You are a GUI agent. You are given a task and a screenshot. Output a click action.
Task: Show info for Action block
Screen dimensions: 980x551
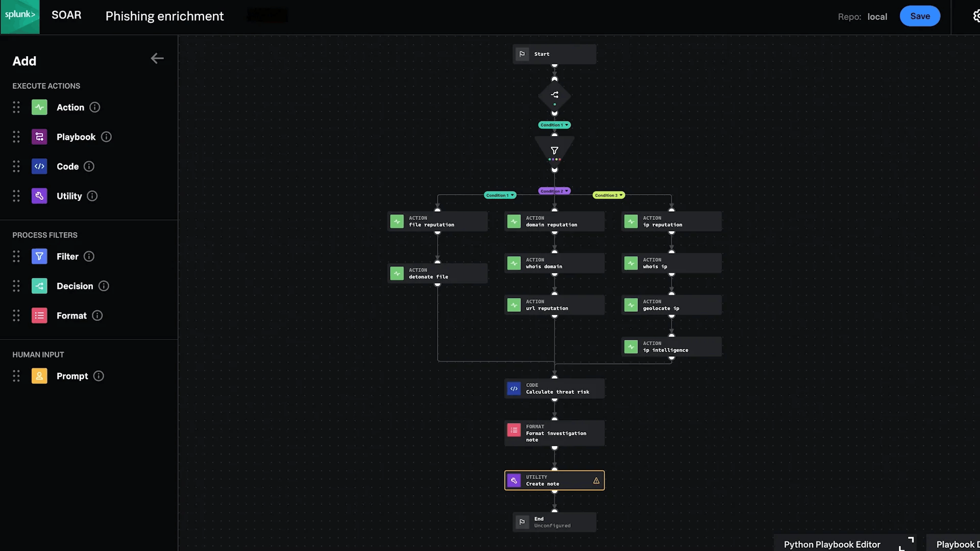[x=95, y=107]
